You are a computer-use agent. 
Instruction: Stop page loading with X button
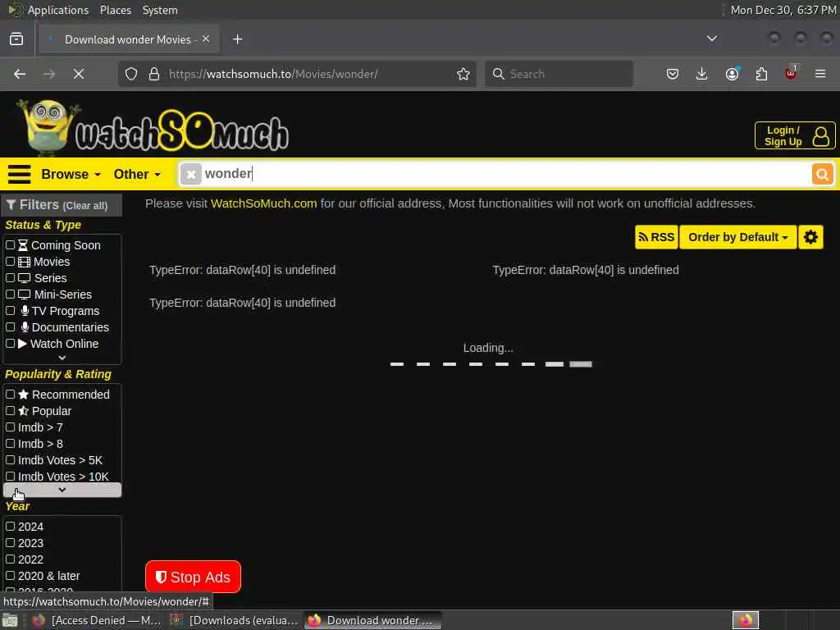click(79, 74)
